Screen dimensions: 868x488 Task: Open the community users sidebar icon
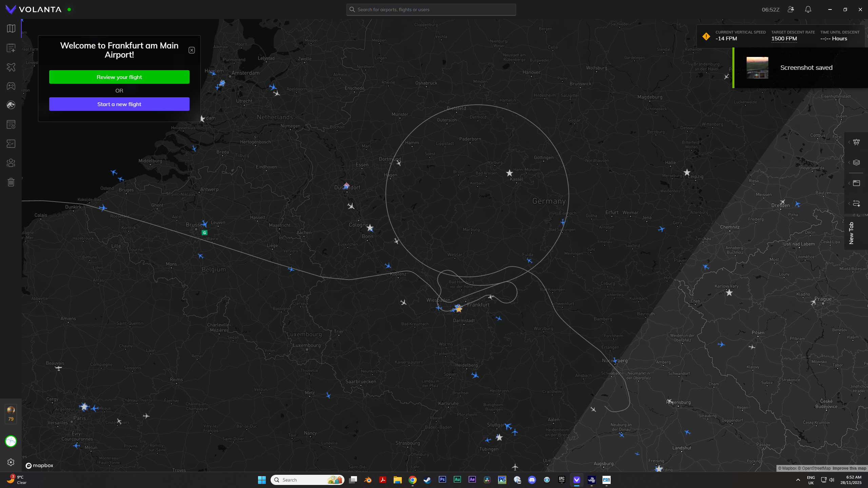(11, 163)
